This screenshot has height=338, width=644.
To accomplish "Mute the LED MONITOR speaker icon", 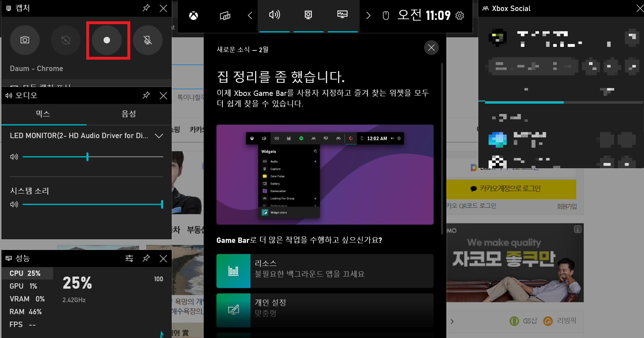I will point(14,157).
